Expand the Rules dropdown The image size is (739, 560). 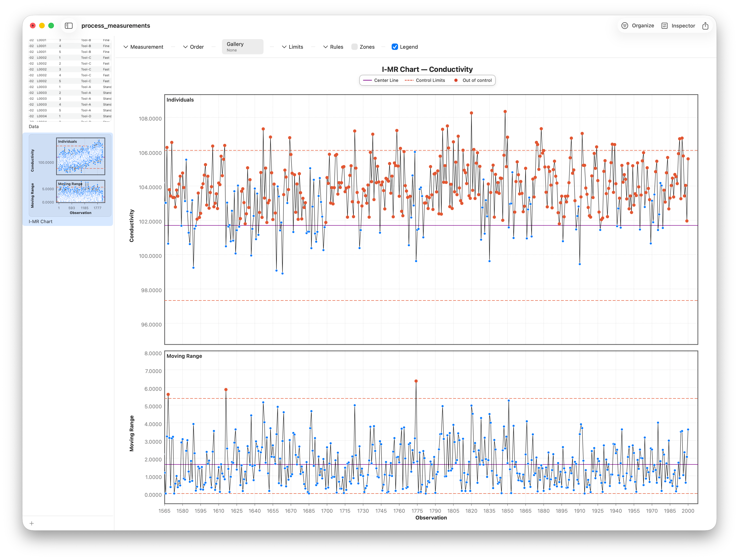pos(333,47)
